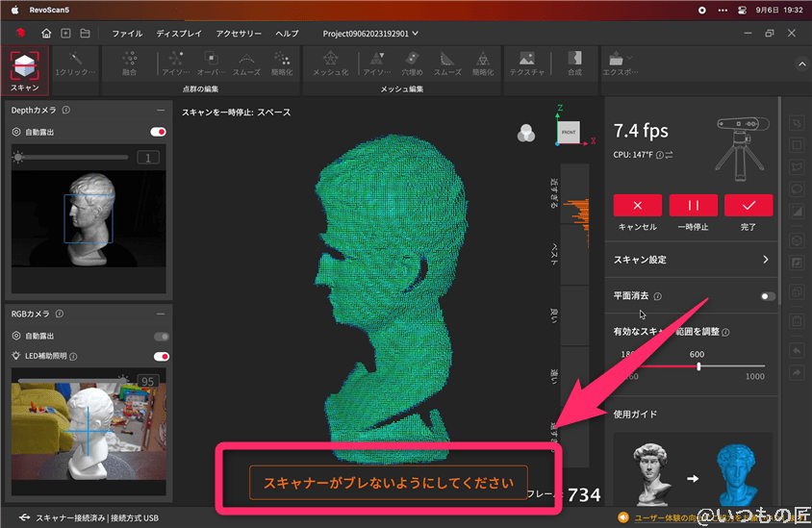Image resolution: width=812 pixels, height=528 pixels.
Task: Click the color display mode spheres icon
Action: point(525,135)
